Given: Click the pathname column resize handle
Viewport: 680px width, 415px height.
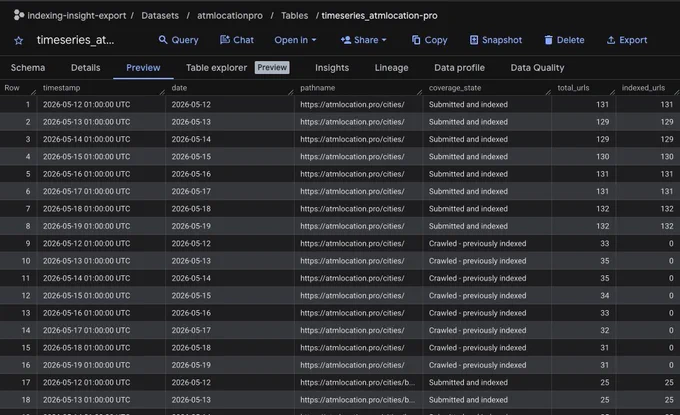Looking at the screenshot, I should click(419, 91).
